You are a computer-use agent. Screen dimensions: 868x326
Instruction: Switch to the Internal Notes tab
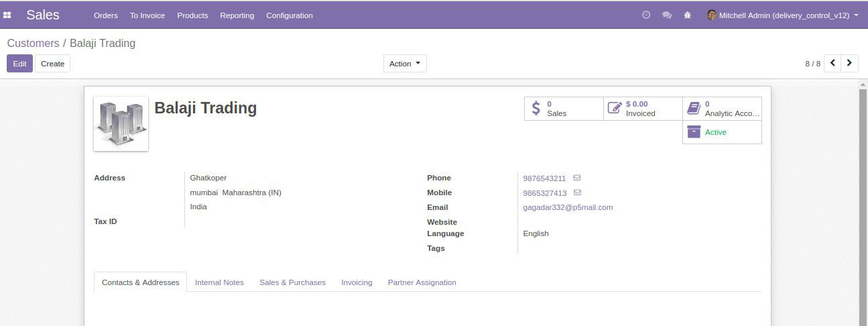219,282
